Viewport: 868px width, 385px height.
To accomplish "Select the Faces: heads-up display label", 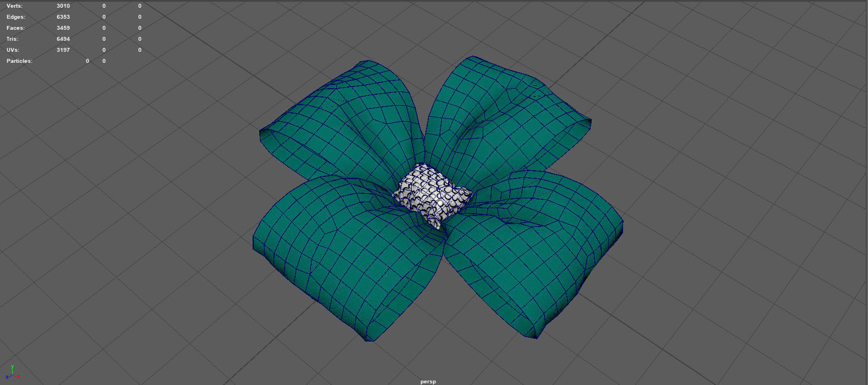I will pos(16,28).
